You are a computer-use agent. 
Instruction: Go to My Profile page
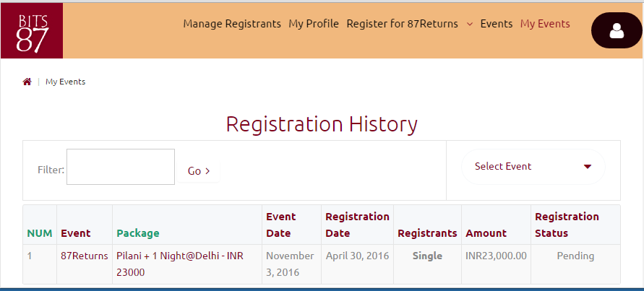pyautogui.click(x=314, y=24)
